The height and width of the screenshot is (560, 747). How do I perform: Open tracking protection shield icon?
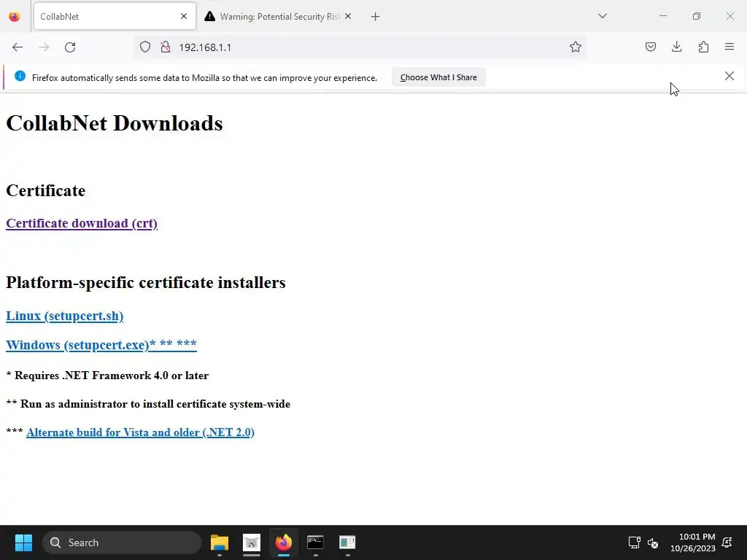[145, 47]
